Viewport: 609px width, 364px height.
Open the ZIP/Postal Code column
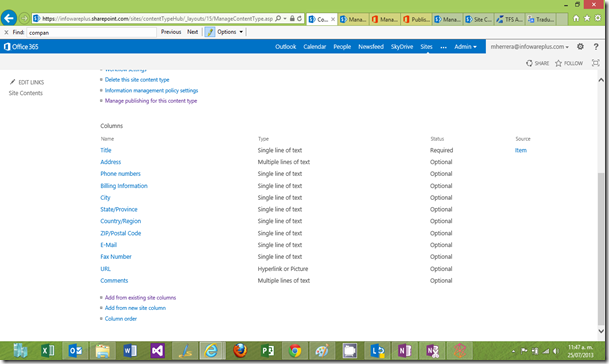point(120,233)
